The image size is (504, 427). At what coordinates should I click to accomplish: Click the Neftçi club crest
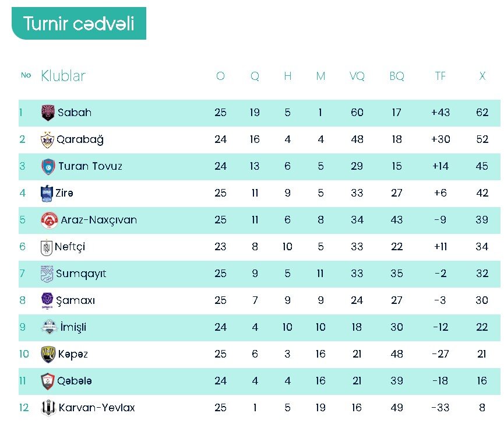point(47,247)
